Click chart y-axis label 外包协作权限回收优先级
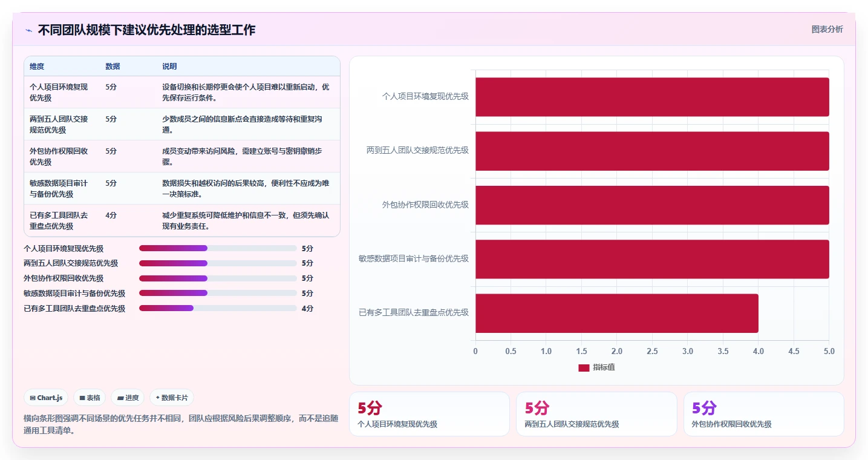Screen dimensions: 868x460 pos(425,205)
